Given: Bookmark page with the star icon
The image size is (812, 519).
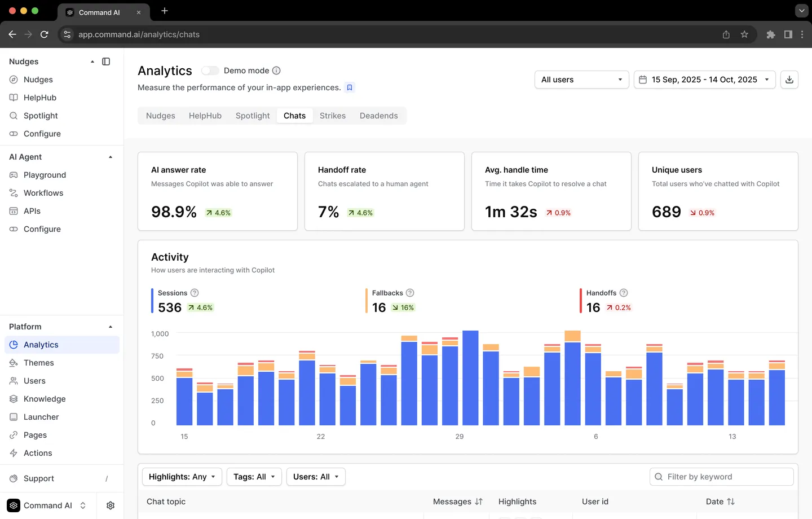Looking at the screenshot, I should pyautogui.click(x=744, y=34).
